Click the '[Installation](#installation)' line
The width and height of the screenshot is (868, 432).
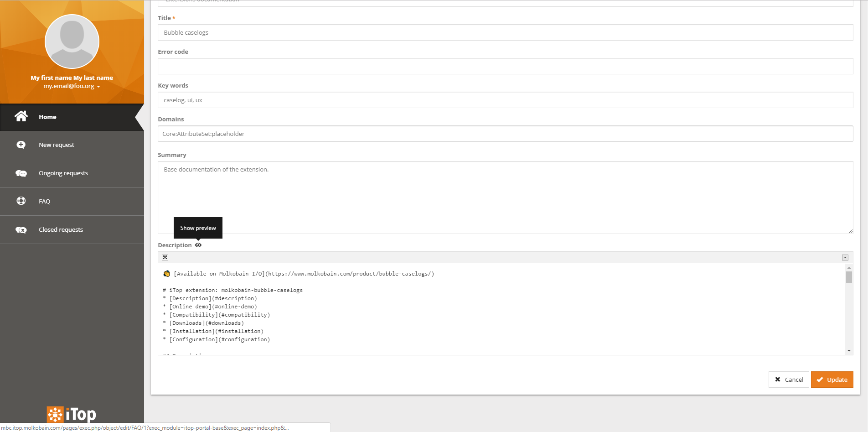coord(213,331)
